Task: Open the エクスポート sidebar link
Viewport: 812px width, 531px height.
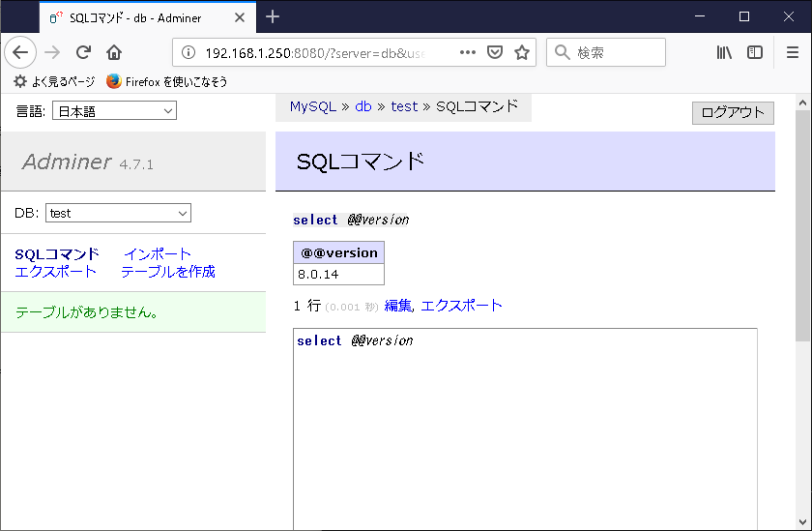Action: [x=55, y=272]
